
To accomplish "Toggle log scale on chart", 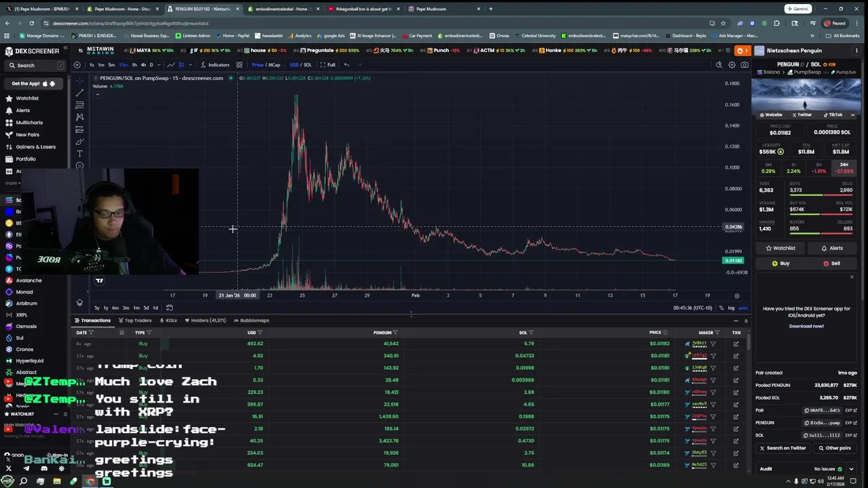I will 731,308.
